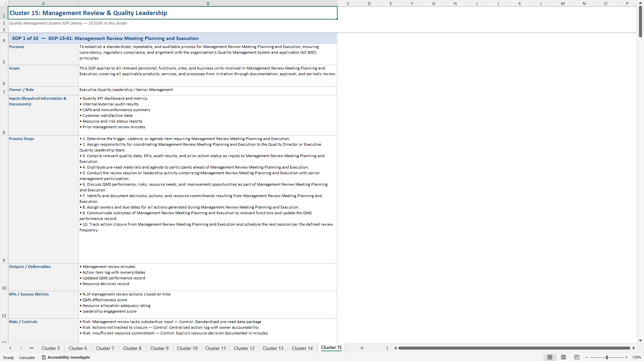644x361 pixels.
Task: Select column H header
Action: [455, 3]
